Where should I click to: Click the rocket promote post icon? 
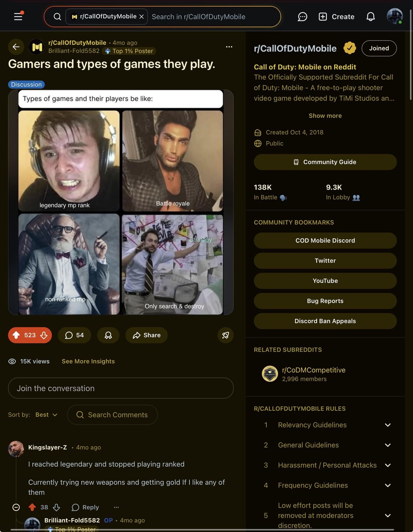tap(226, 335)
